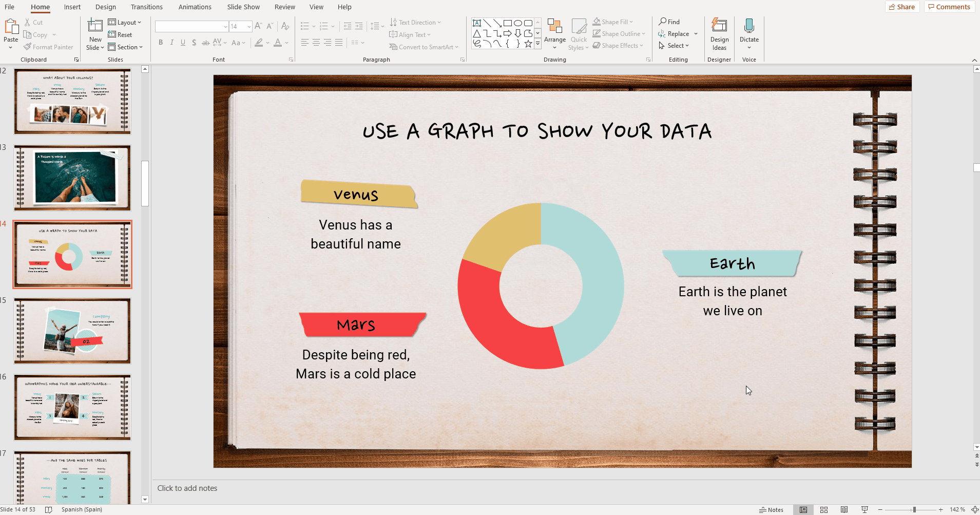The height and width of the screenshot is (515, 980).
Task: Click the Share button
Action: (901, 7)
